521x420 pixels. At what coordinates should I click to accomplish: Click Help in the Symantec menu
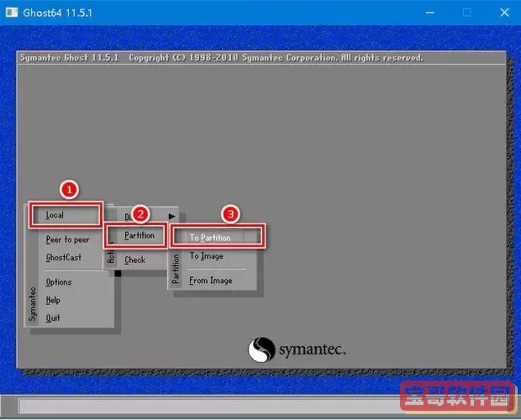point(53,300)
